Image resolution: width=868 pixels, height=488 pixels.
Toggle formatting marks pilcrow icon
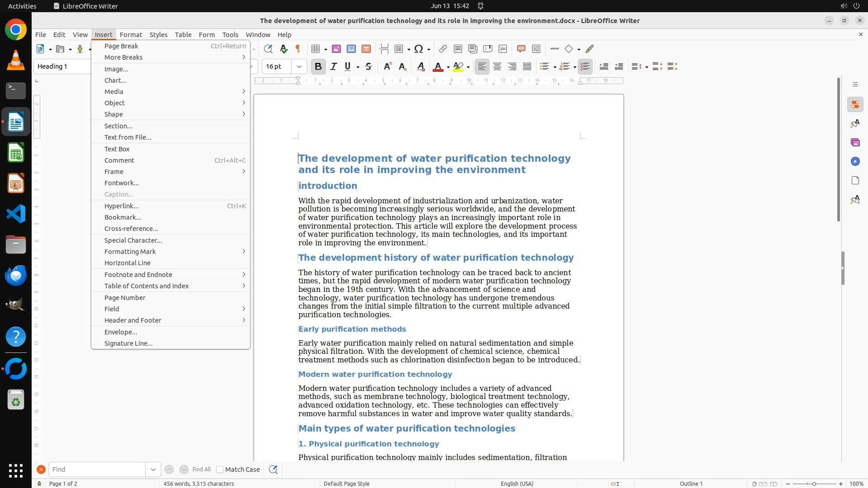coord(298,49)
